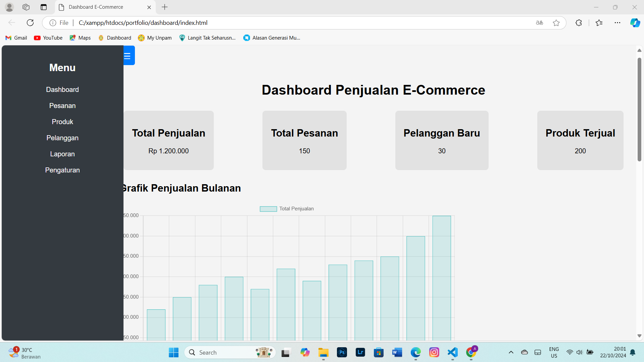Viewport: 644px width, 362px height.
Task: Open Microsoft Word from the taskbar
Action: 397,352
